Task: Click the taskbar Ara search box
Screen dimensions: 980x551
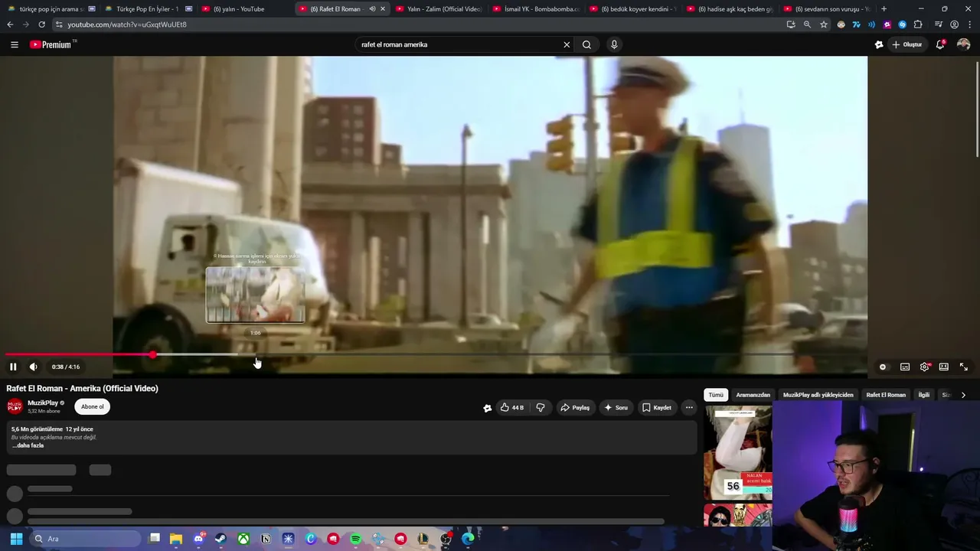Action: pos(86,539)
